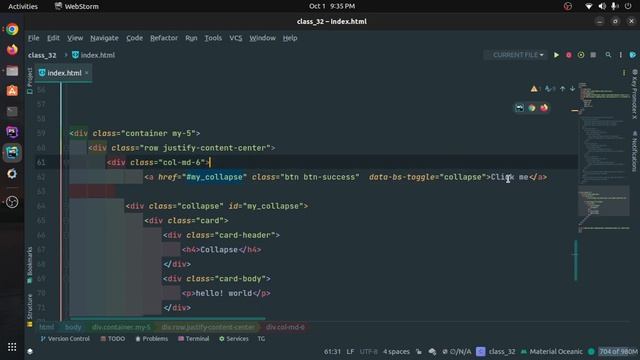This screenshot has width=640, height=360.
Task: Click body element in HTML breadcrumbs
Action: tap(73, 327)
